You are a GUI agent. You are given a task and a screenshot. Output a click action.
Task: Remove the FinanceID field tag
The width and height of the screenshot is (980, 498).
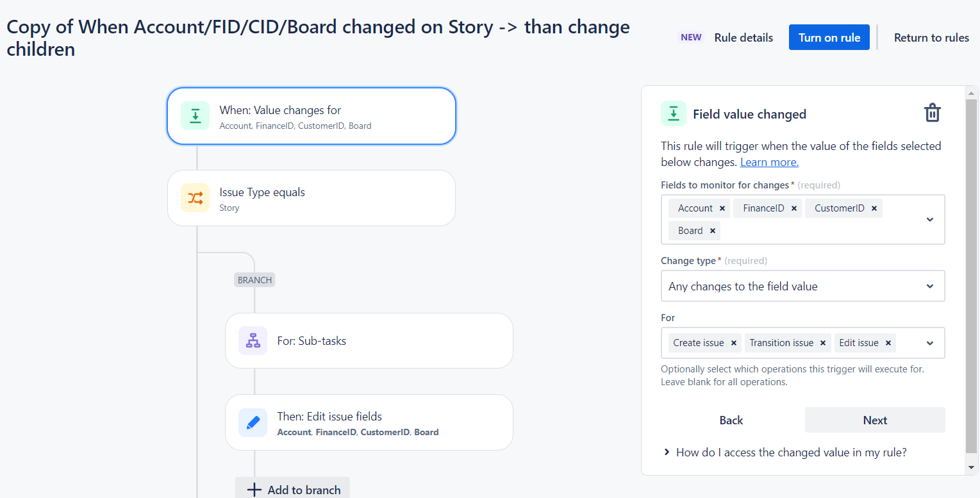(794, 208)
